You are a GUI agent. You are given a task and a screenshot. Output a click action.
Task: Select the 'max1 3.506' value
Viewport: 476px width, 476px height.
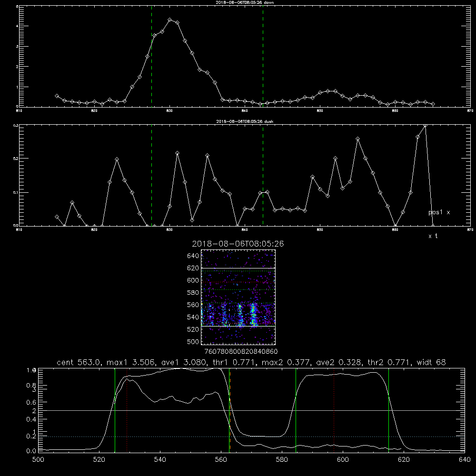(x=131, y=362)
